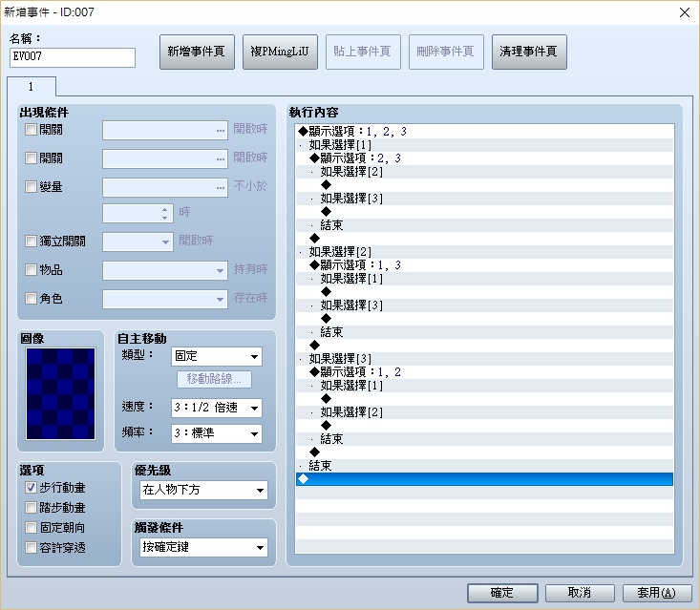Enable the second 開關 condition checkbox
Viewport: 700px width, 610px height.
pos(31,158)
